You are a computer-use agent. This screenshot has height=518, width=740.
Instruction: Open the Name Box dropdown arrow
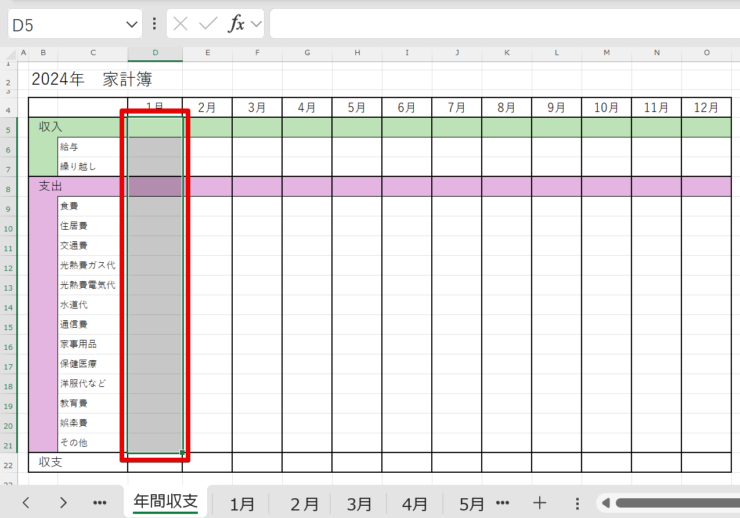(132, 24)
